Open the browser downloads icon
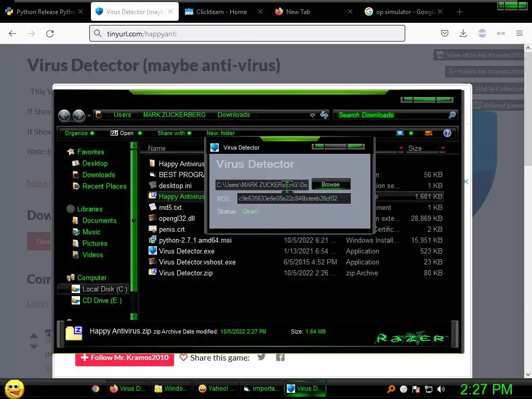The height and width of the screenshot is (399, 532). pyautogui.click(x=463, y=33)
